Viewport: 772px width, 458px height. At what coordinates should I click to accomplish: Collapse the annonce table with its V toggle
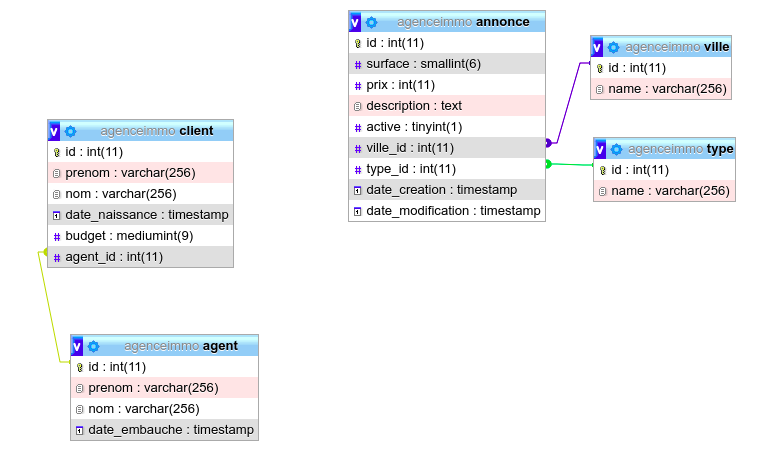(x=355, y=22)
